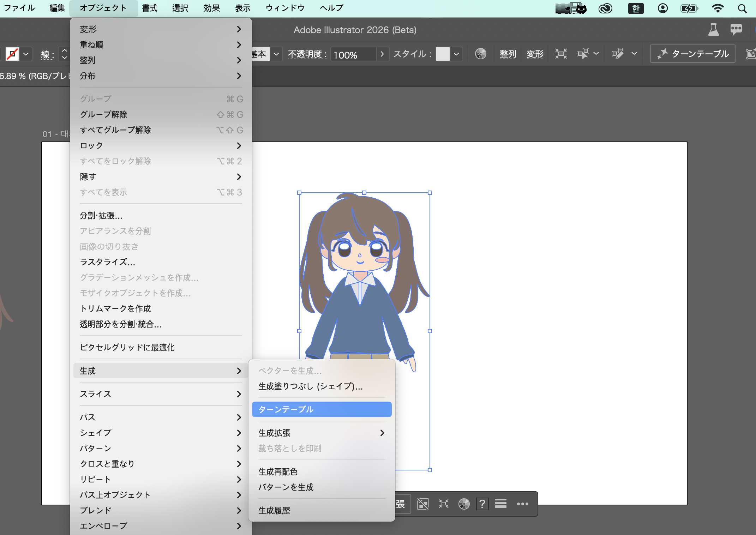Open the beaker Labs icon in title bar
This screenshot has height=535, width=756.
(713, 30)
